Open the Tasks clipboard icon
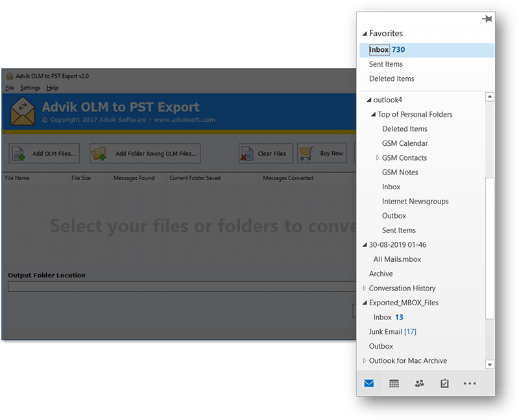The image size is (519, 420). coord(444,383)
